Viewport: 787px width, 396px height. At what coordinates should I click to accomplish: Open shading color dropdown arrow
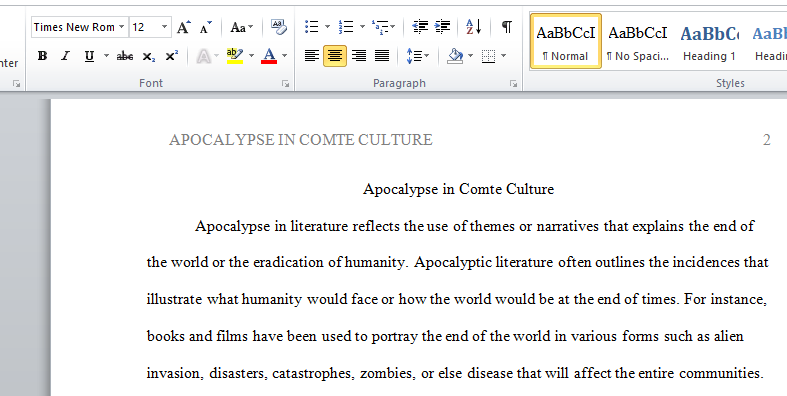pos(470,56)
